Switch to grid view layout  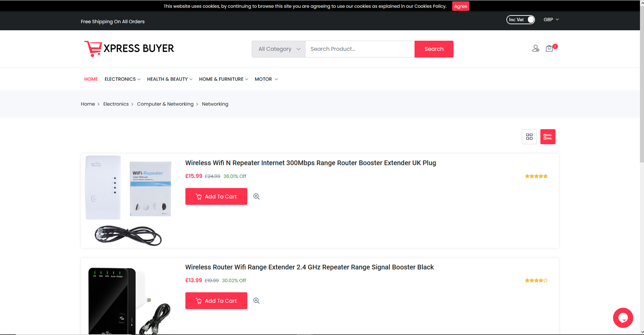529,137
